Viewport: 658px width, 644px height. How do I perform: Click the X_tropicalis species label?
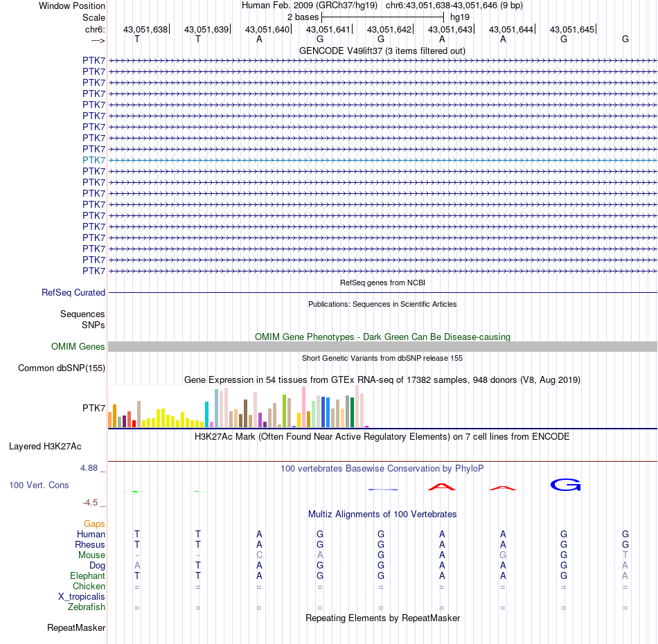(82, 597)
